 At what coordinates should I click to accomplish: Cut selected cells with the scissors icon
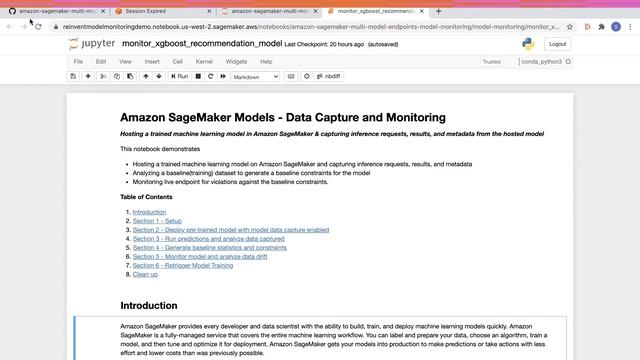pyautogui.click(x=103, y=76)
